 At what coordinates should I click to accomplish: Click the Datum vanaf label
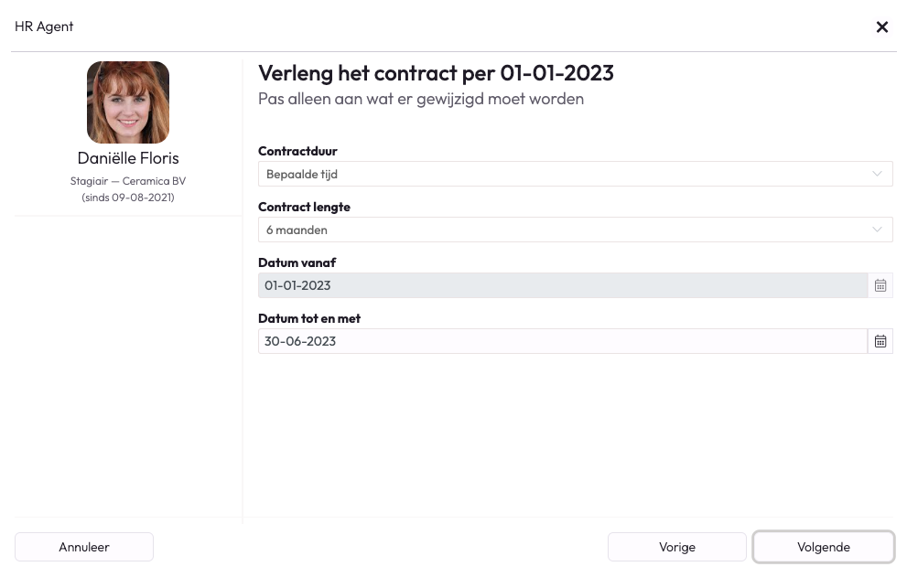[297, 262]
